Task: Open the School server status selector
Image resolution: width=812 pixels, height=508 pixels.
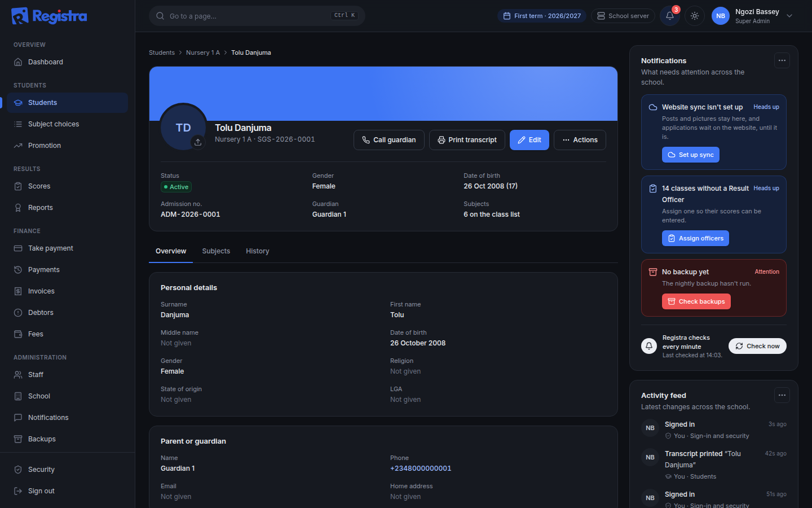Action: click(623, 16)
